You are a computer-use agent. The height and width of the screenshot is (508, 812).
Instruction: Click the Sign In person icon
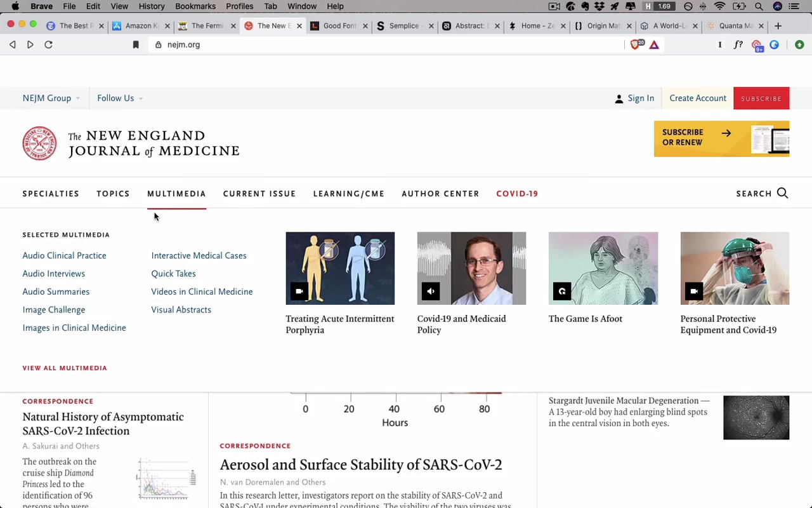[x=619, y=98]
